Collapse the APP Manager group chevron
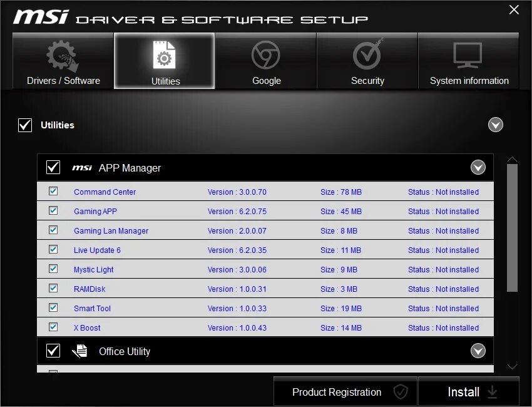Viewport: 532px width, 407px height. coord(478,167)
